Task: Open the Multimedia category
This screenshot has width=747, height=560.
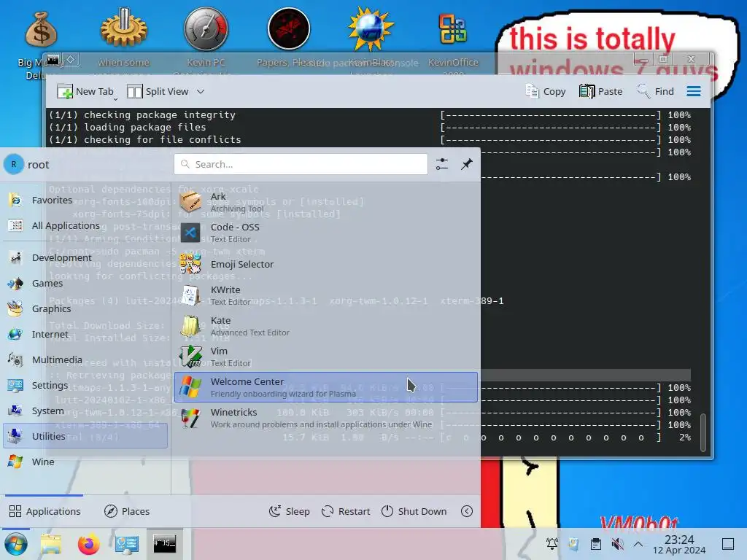Action: tap(85, 359)
